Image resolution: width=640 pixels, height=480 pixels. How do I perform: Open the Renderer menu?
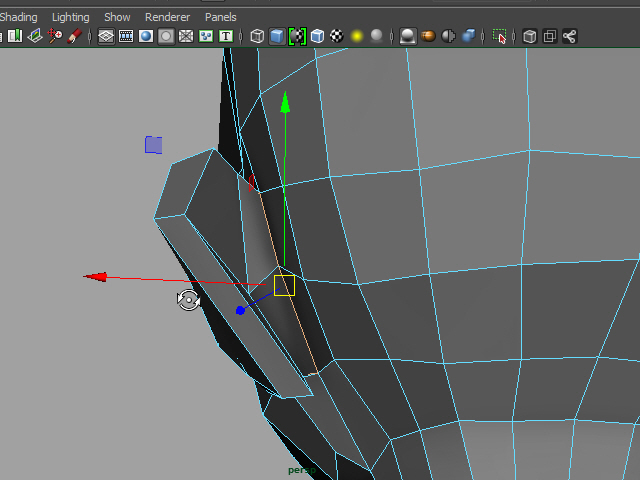(167, 17)
